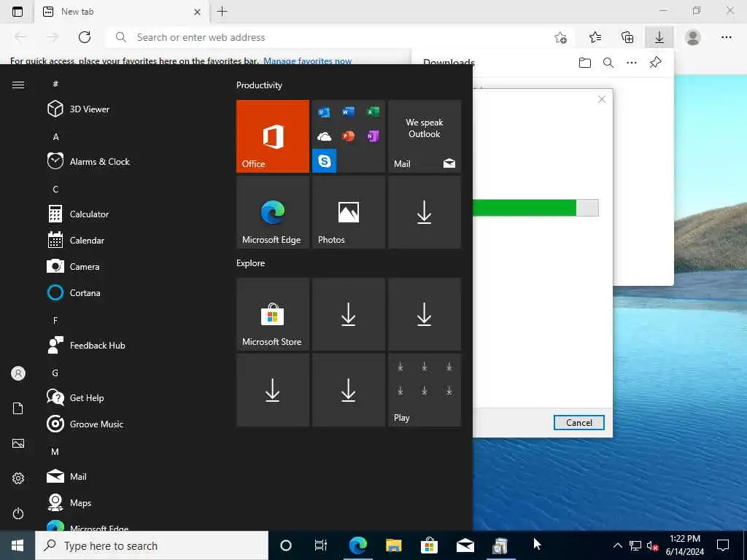Screen dimensions: 747x560
Task: Open the muted volume tray icon
Action: pyautogui.click(x=652, y=545)
